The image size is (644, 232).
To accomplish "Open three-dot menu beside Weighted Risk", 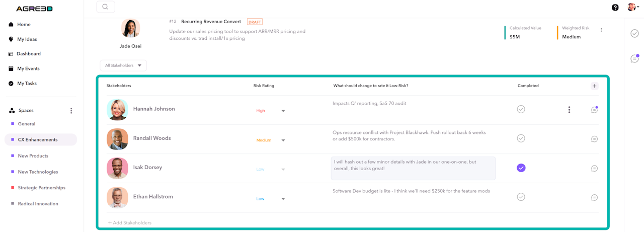I will tap(601, 30).
